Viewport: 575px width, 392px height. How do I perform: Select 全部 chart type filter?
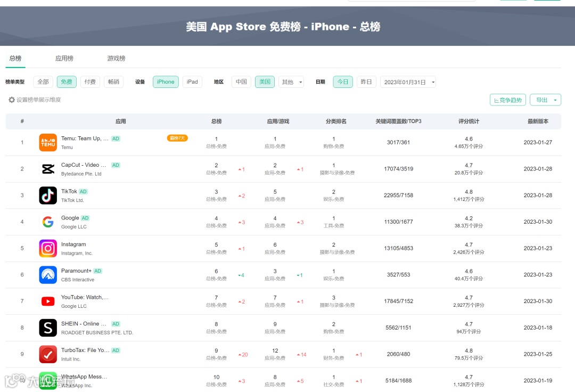[43, 82]
